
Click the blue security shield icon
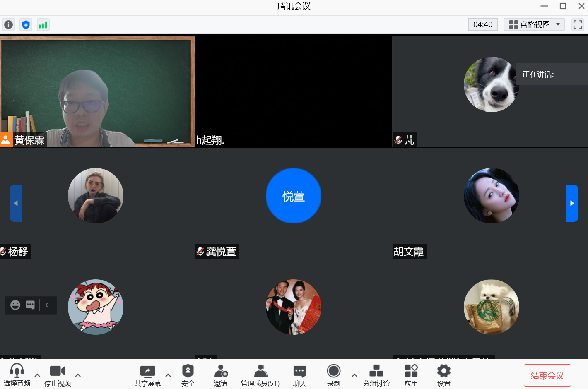coord(26,25)
